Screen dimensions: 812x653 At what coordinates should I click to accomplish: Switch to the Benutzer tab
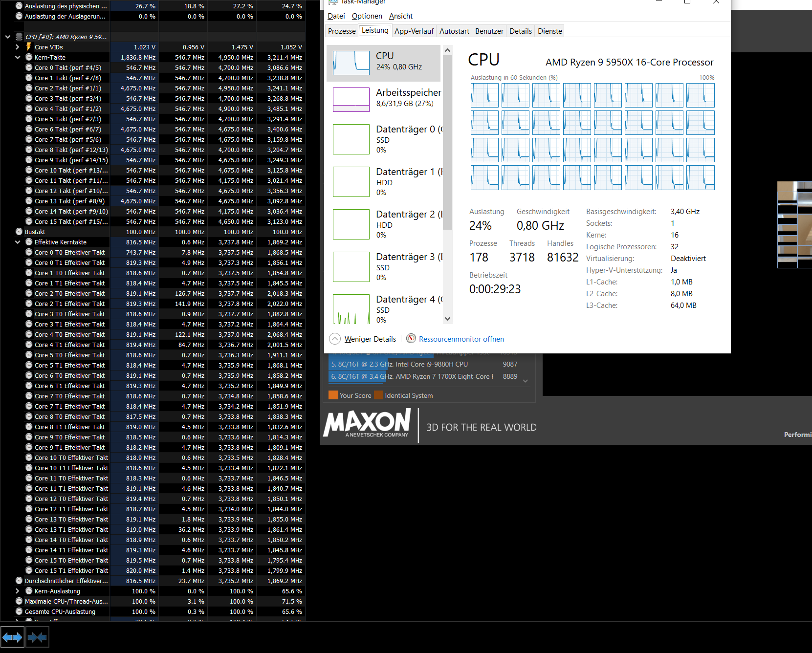pos(489,31)
